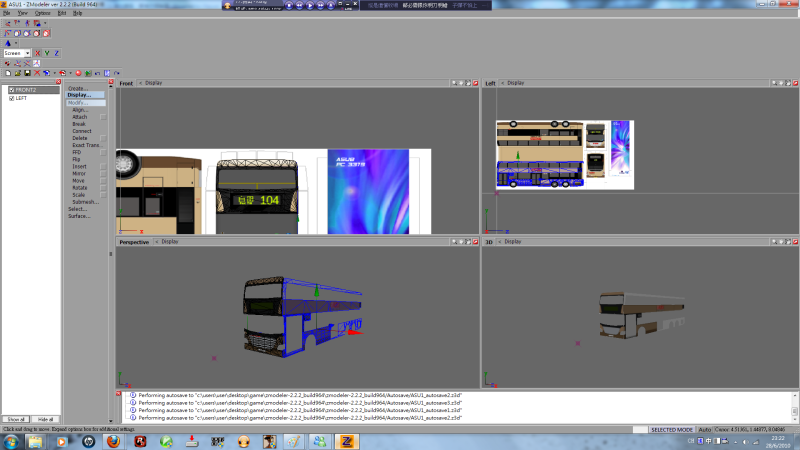Click the Show all button
This screenshot has height=450, width=800.
coord(15,419)
